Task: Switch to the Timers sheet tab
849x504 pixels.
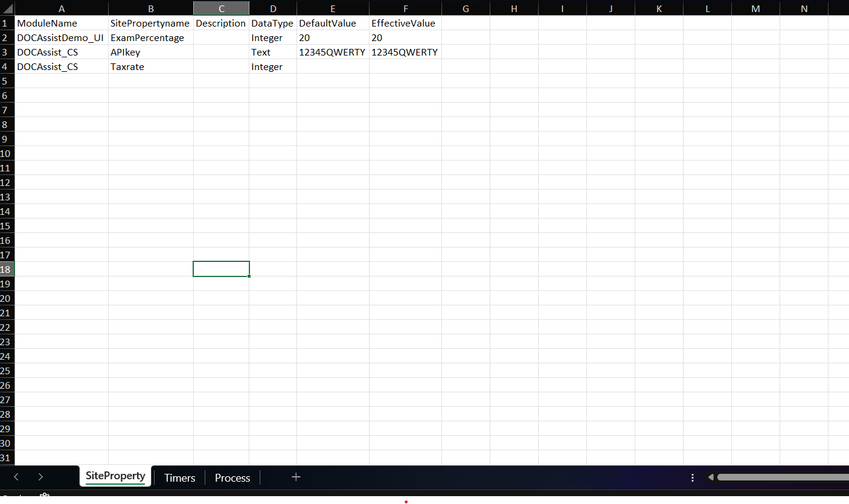Action: click(x=179, y=477)
